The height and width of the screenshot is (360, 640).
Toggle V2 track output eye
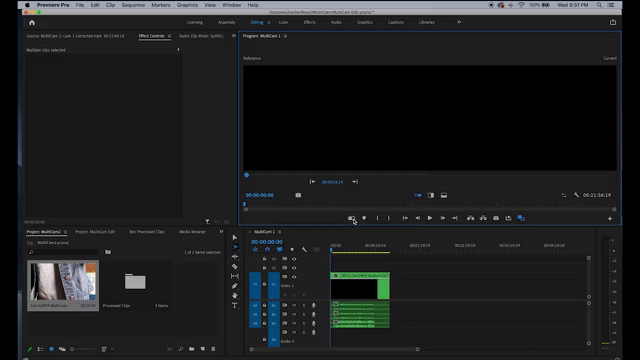(294, 268)
